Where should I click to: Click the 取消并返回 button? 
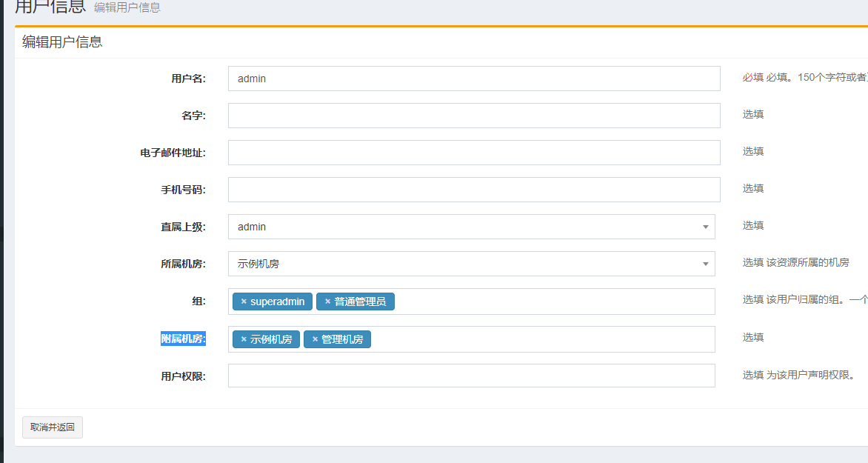pos(53,427)
